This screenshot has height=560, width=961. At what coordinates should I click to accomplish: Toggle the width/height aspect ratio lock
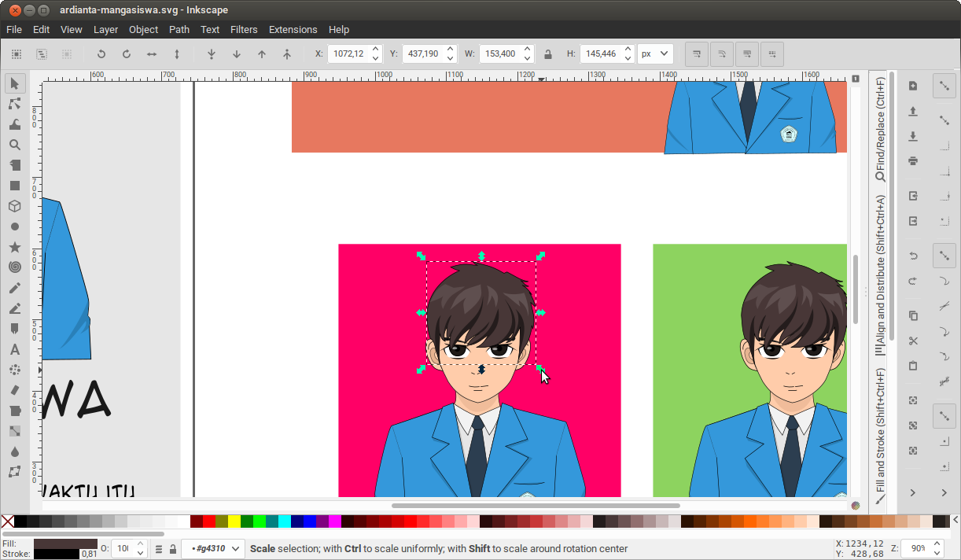coord(547,53)
